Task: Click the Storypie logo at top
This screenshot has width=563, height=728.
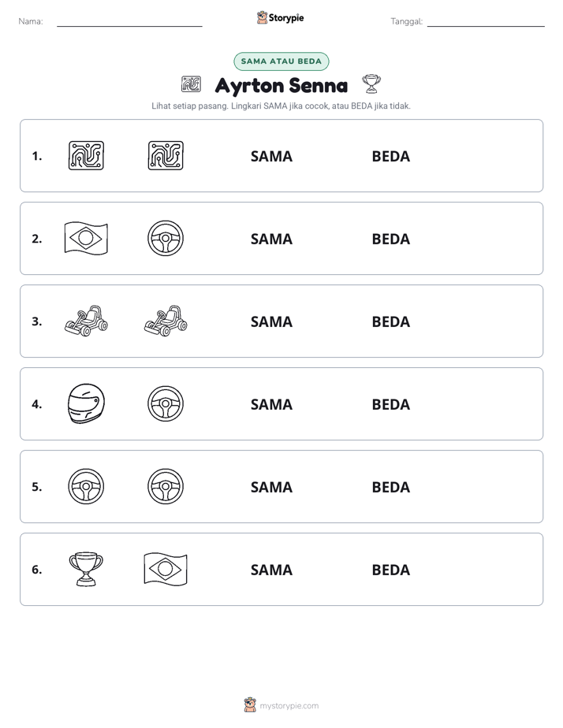Action: [x=280, y=17]
